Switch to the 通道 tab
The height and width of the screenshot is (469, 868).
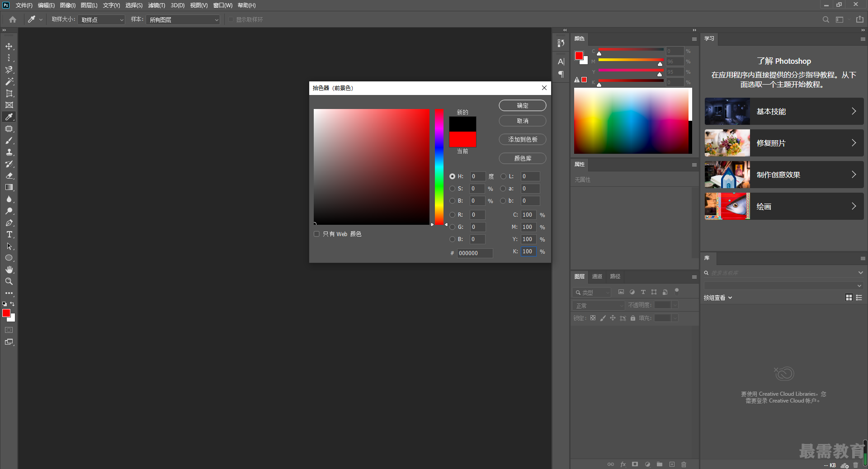(597, 276)
